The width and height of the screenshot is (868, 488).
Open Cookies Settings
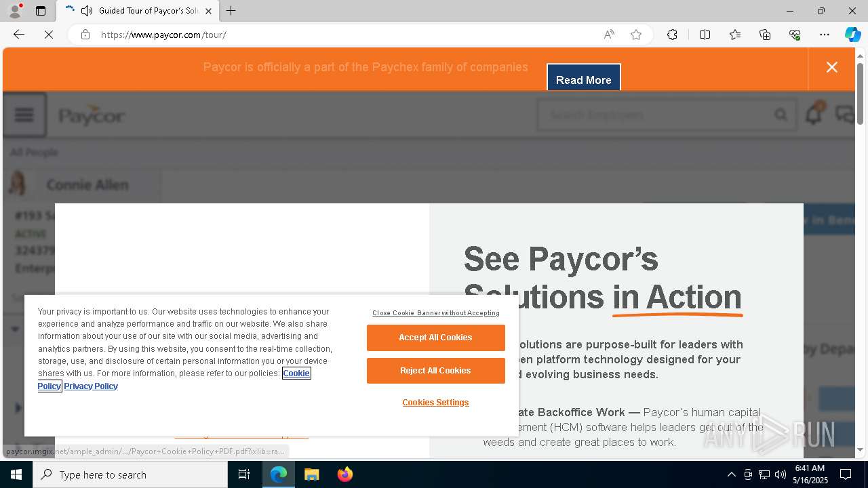[435, 403]
